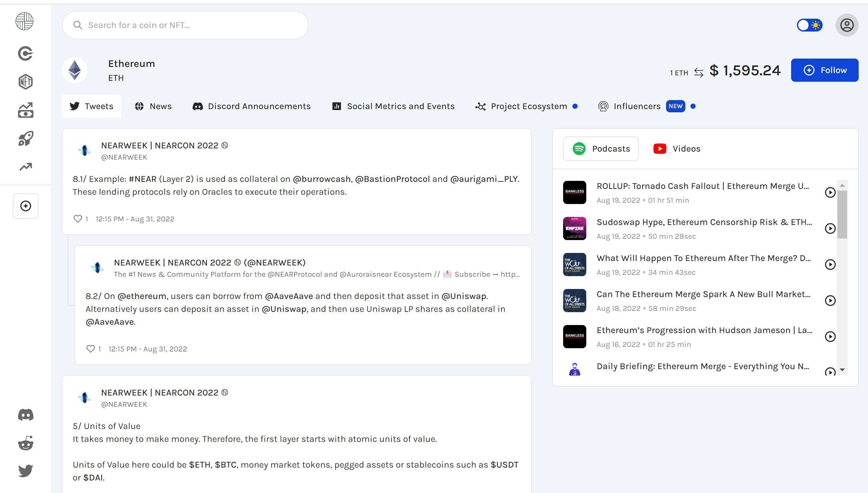Follow Ethereum with the Follow button
This screenshot has width=868, height=493.
coord(824,70)
